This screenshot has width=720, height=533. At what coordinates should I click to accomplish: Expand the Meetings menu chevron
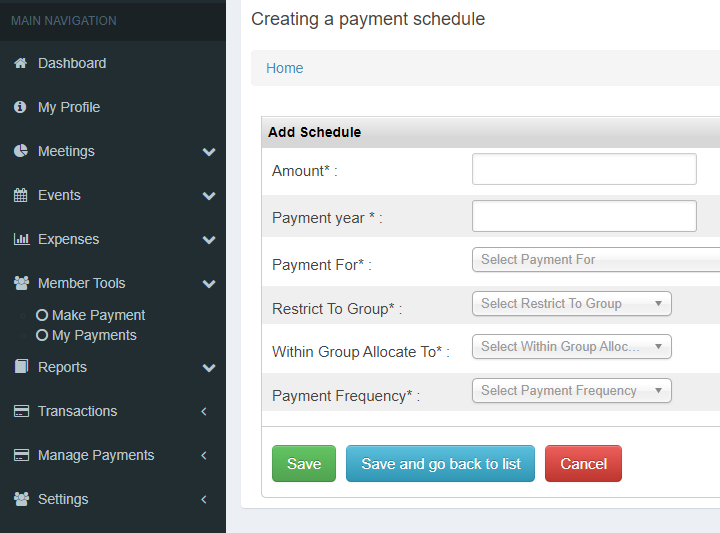coord(209,151)
